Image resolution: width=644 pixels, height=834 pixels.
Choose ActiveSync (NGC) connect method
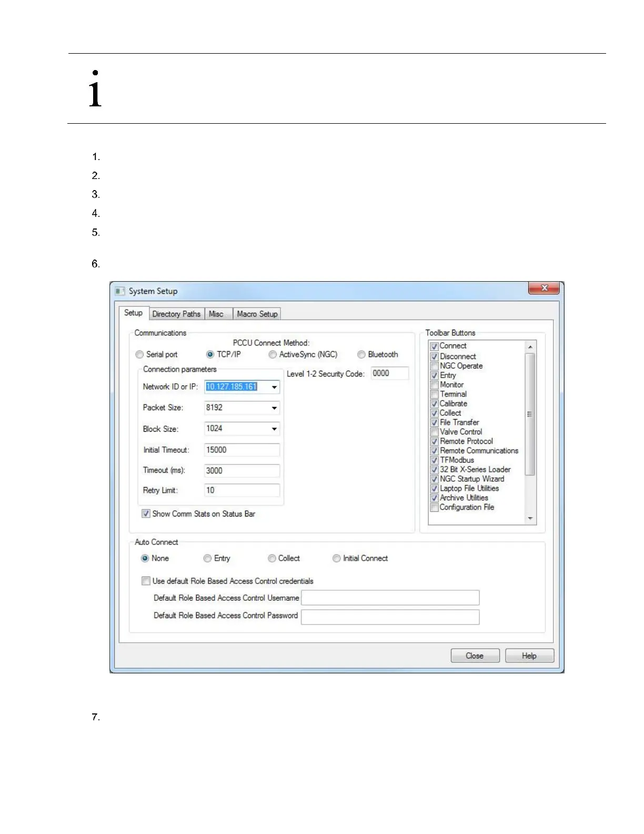pos(273,355)
